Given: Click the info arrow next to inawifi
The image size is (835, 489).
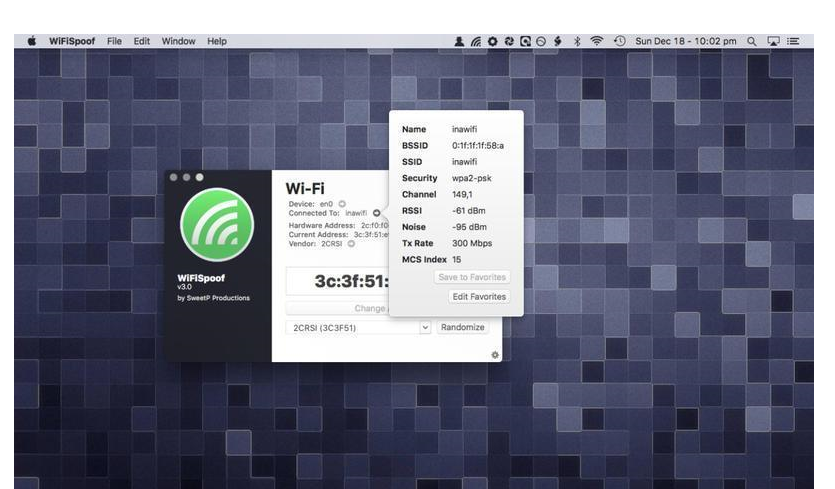Looking at the screenshot, I should 376,213.
